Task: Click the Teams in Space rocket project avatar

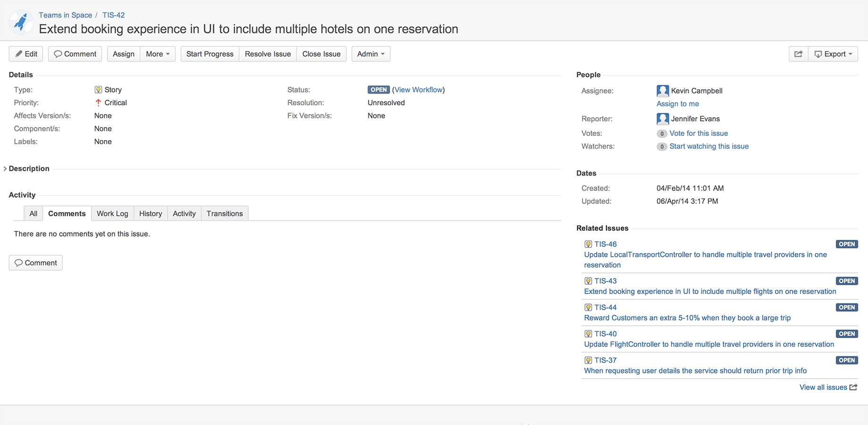Action: coord(21,22)
